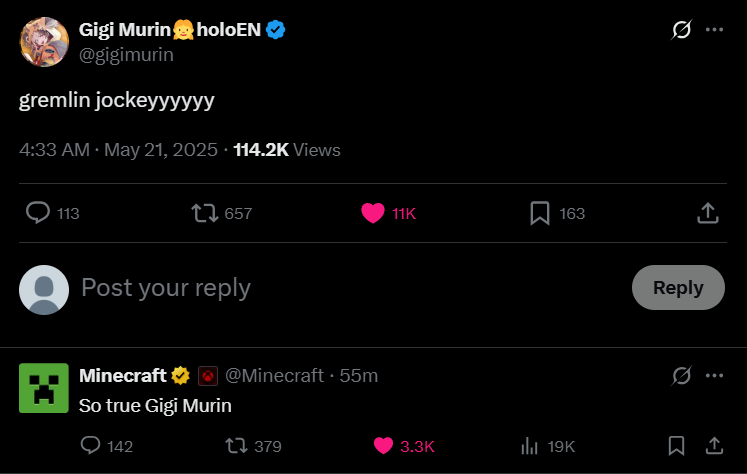
Task: Reply to Gigi Murin's main post
Action: (x=38, y=213)
